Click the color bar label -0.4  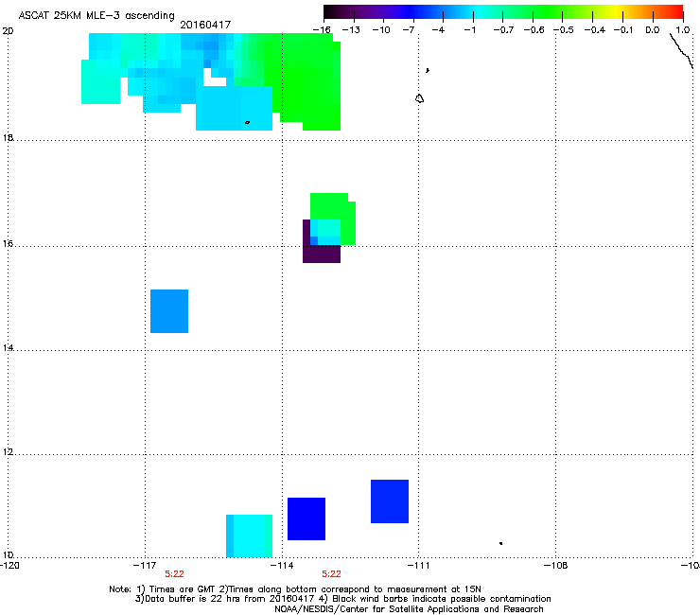click(595, 30)
